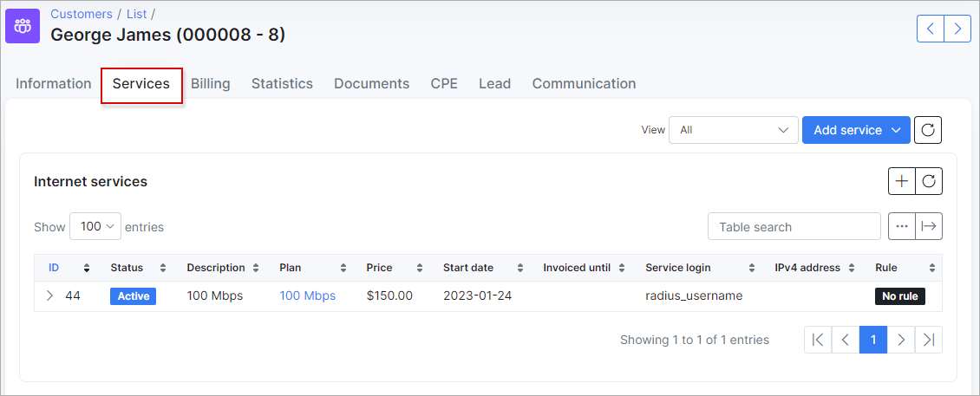Click the export table arrow icon
Screen dimensions: 980x396
pyautogui.click(x=930, y=226)
